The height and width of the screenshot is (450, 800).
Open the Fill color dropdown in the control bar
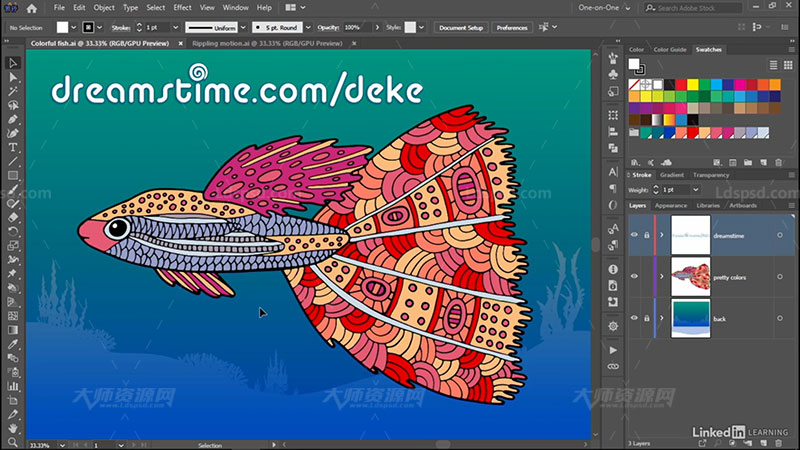(73, 28)
